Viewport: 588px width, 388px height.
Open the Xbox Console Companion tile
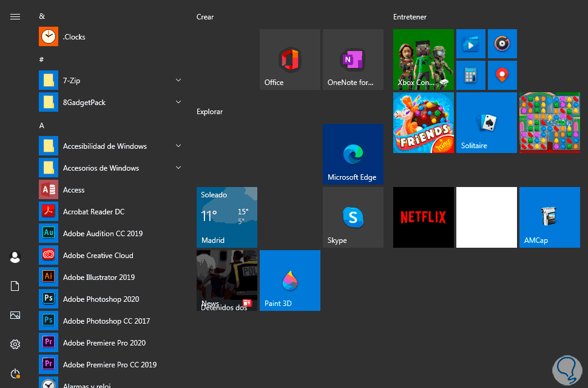pyautogui.click(x=424, y=60)
